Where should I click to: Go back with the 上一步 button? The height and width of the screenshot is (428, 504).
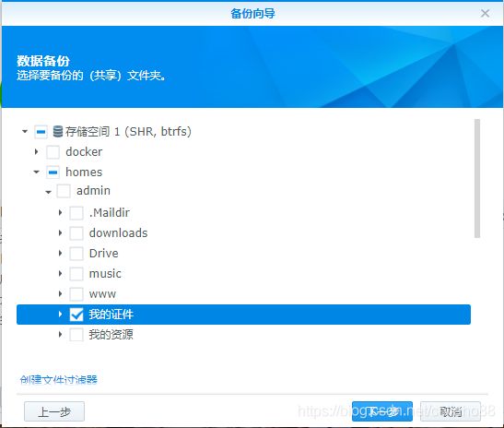[x=54, y=411]
